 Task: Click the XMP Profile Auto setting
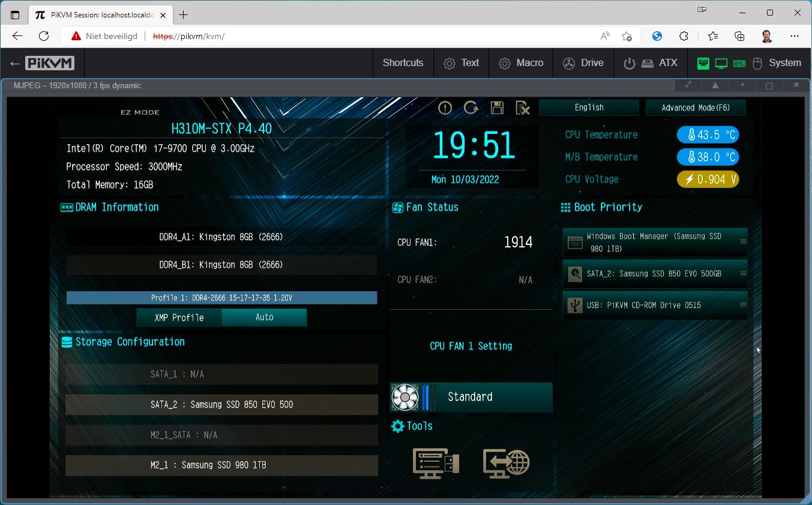point(264,318)
